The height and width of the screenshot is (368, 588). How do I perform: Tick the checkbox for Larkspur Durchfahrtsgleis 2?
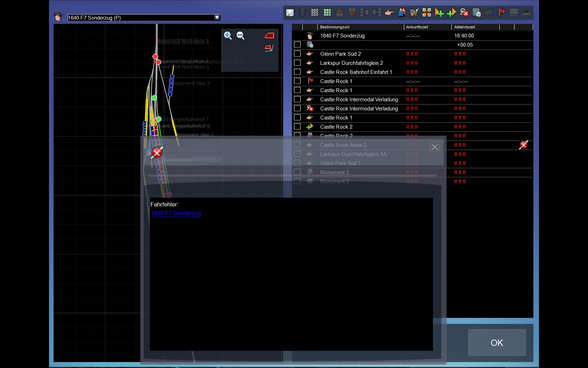click(x=297, y=63)
